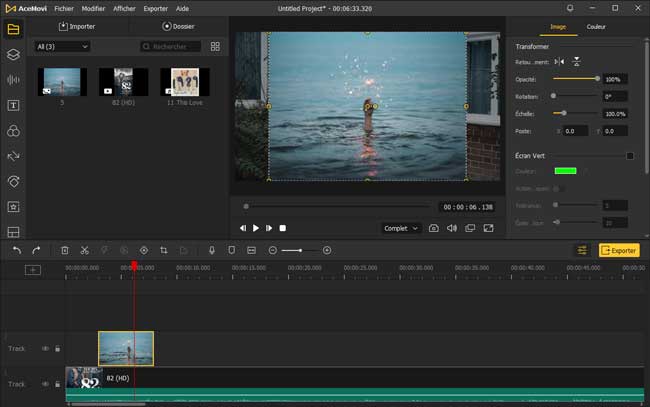The height and width of the screenshot is (407, 650).
Task: Select the 11 This Love media thumbnail
Action: [x=183, y=82]
